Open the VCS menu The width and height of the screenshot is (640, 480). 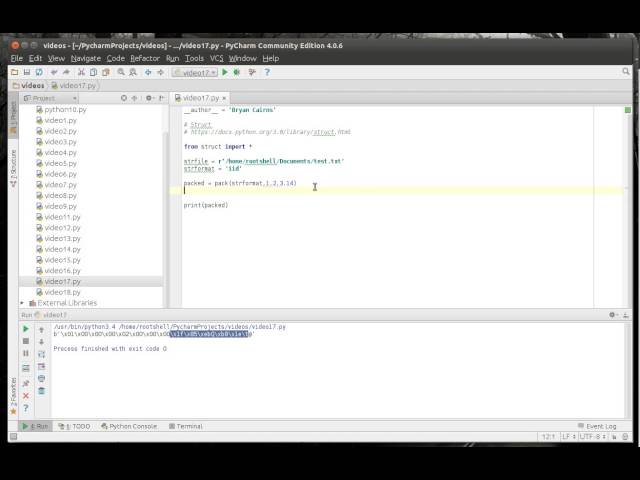point(216,58)
